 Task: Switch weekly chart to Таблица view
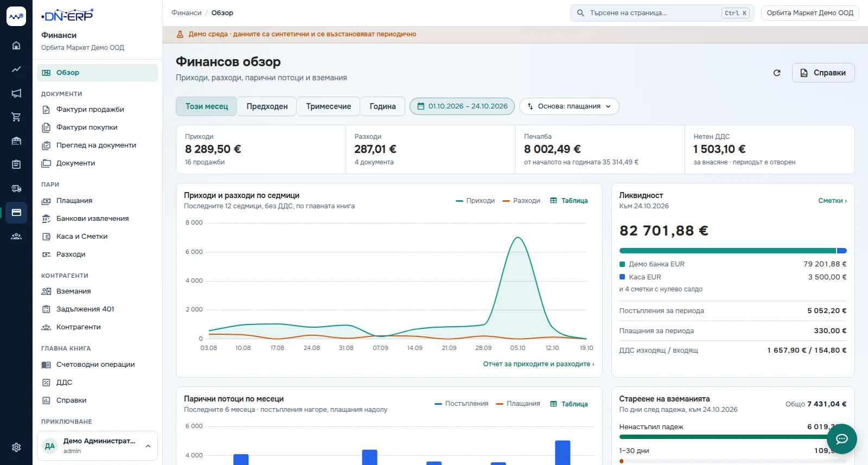[x=569, y=201]
